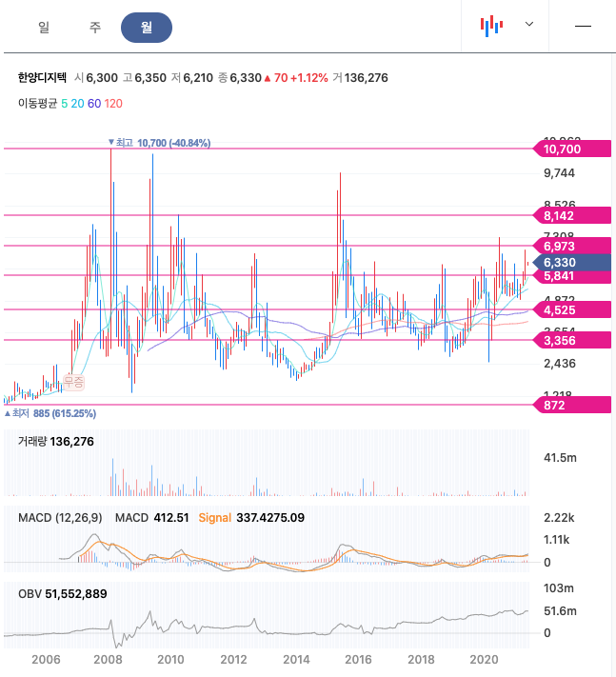Click the 2014 year label on time axis

click(296, 660)
